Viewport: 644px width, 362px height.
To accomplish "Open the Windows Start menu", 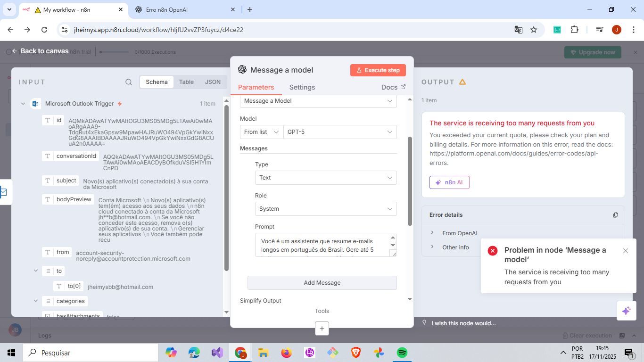I will (11, 353).
